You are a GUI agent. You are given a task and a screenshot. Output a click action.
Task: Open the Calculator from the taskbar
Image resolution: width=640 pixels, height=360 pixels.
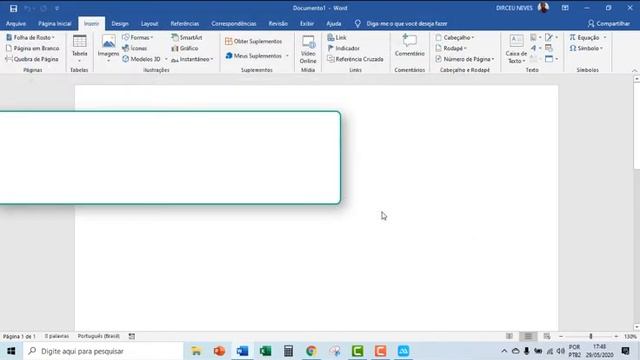(288, 351)
